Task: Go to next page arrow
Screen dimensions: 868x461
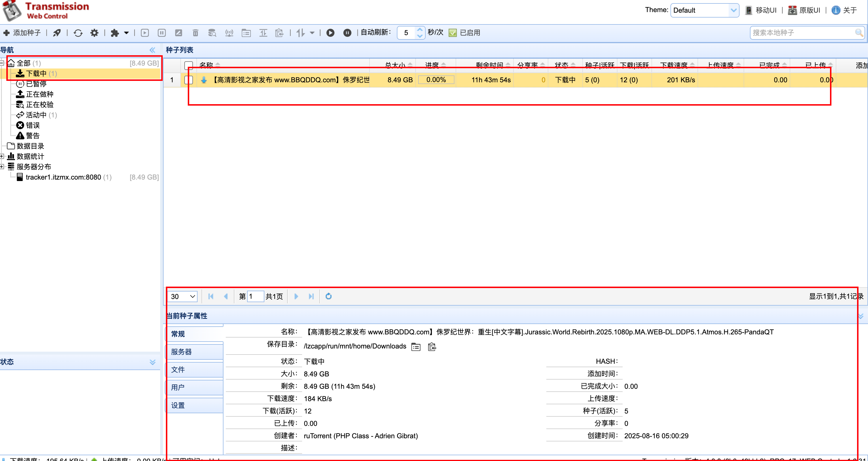Action: coord(296,297)
